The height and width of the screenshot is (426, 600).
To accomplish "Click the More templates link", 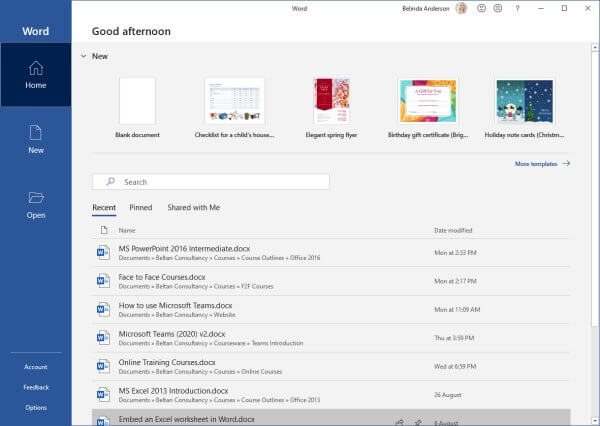I will [x=536, y=164].
